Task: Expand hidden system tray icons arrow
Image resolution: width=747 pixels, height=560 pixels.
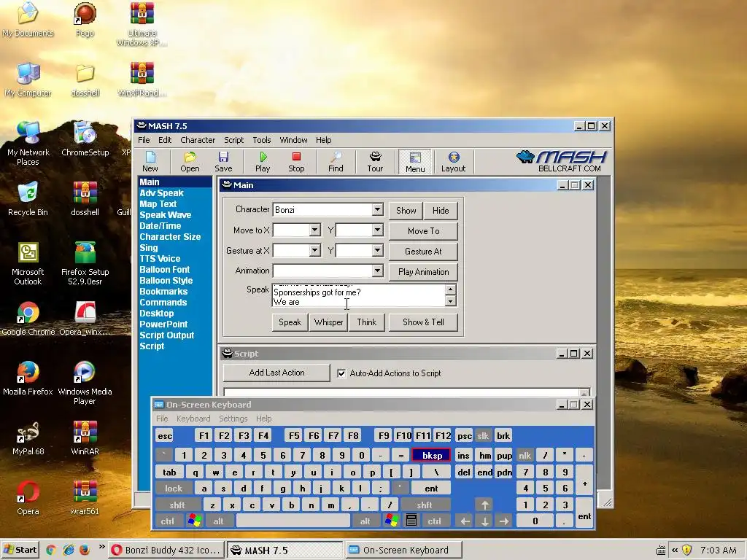Action: pos(675,550)
